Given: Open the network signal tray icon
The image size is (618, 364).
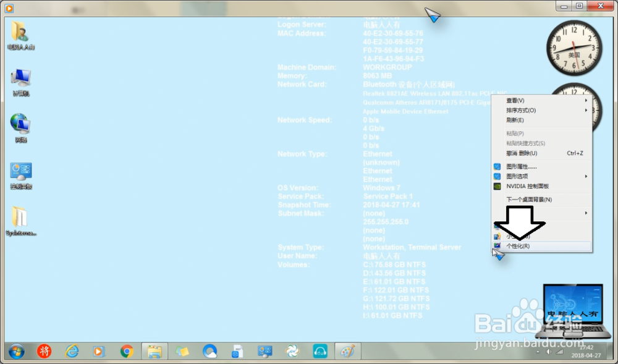Looking at the screenshot, I should 559,352.
